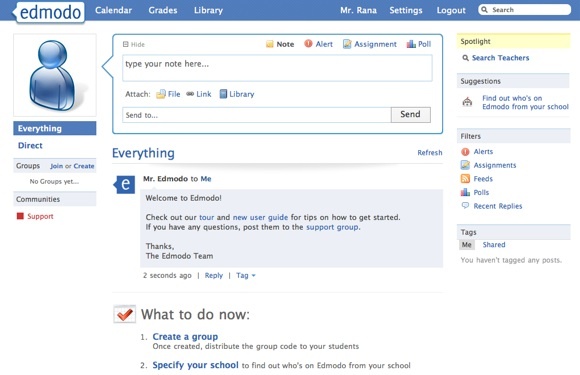Filter feed by Assignments
Image resolution: width=580 pixels, height=375 pixels.
(495, 165)
